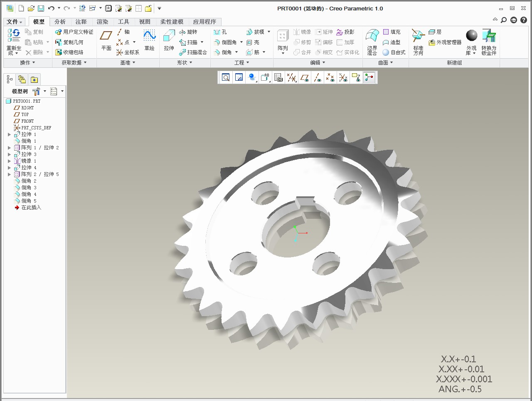Open Appearance Manager (外观管理器)

(445, 42)
